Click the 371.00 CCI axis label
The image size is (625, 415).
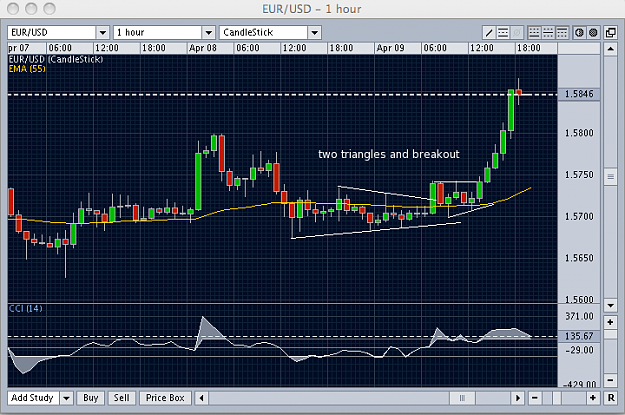(x=579, y=316)
